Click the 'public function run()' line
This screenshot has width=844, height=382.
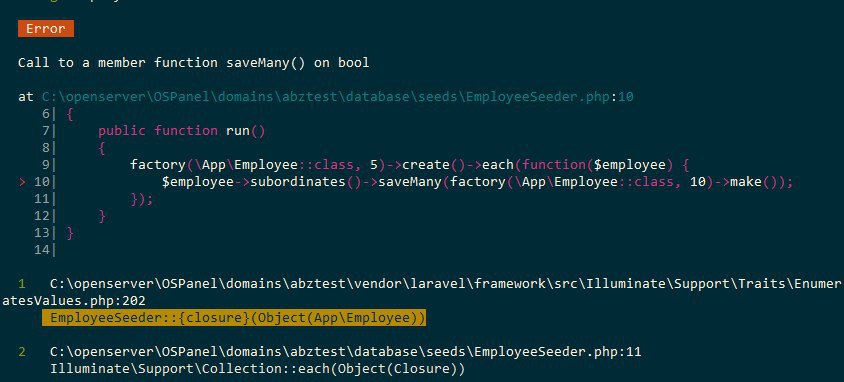click(x=182, y=131)
